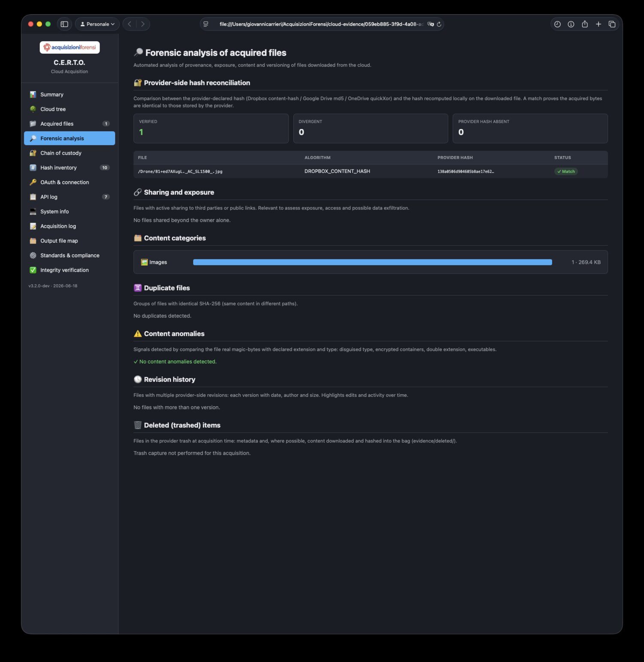
Task: Open System info page
Action: point(70,211)
